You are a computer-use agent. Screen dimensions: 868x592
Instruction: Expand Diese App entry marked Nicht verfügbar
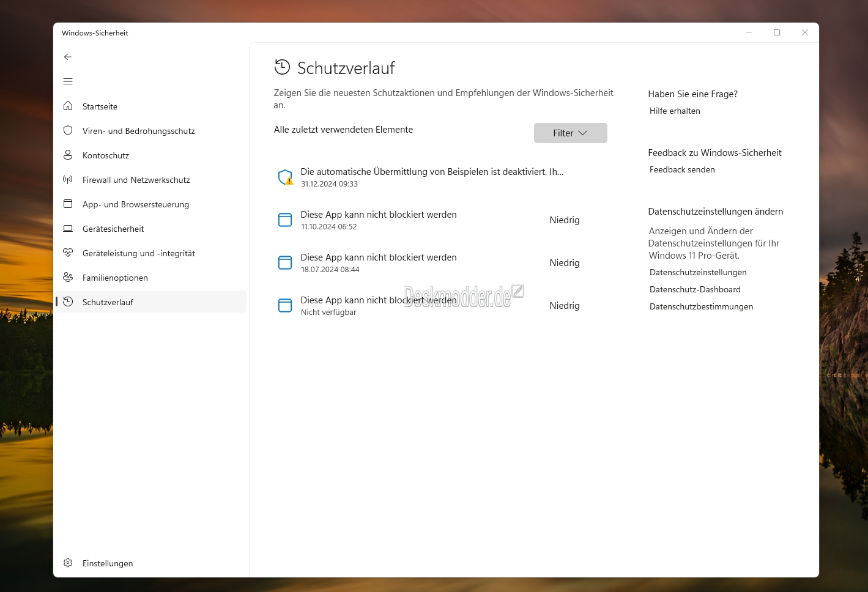pos(440,306)
